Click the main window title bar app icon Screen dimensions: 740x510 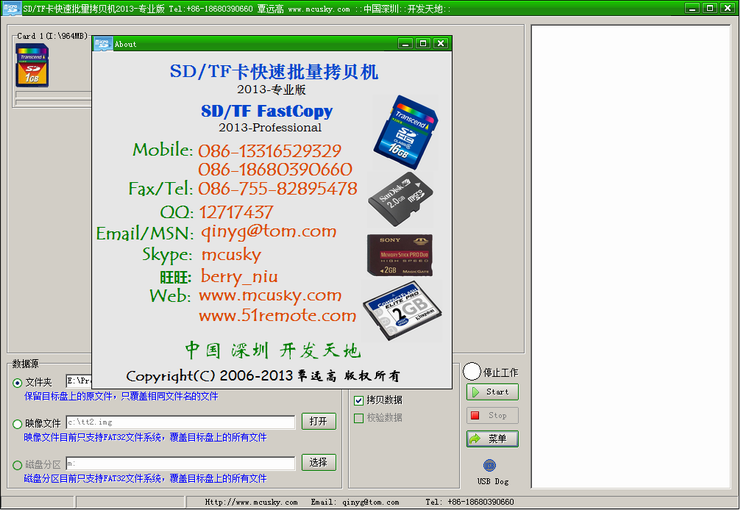click(12, 8)
